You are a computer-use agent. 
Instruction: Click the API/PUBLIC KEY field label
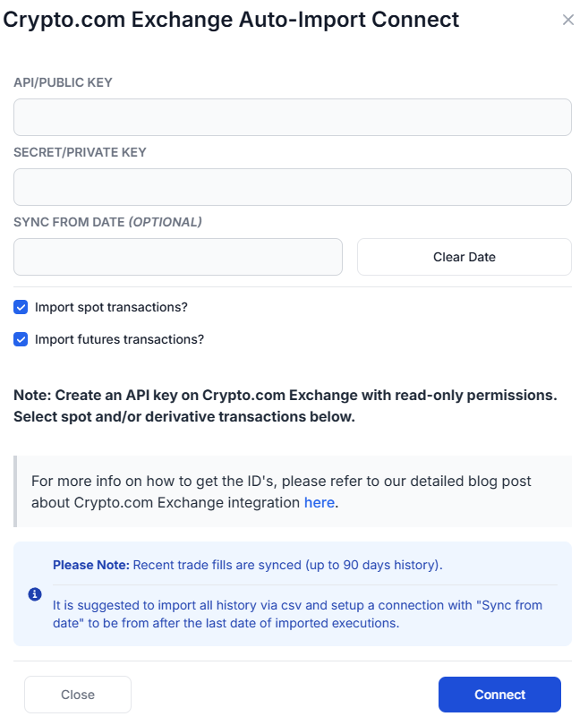tap(63, 82)
